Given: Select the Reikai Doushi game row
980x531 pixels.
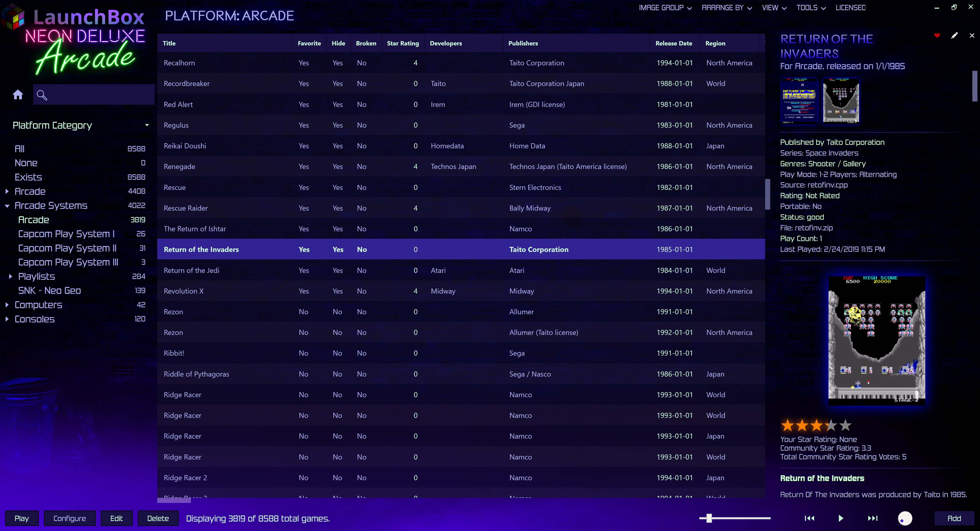Looking at the screenshot, I should click(x=461, y=146).
